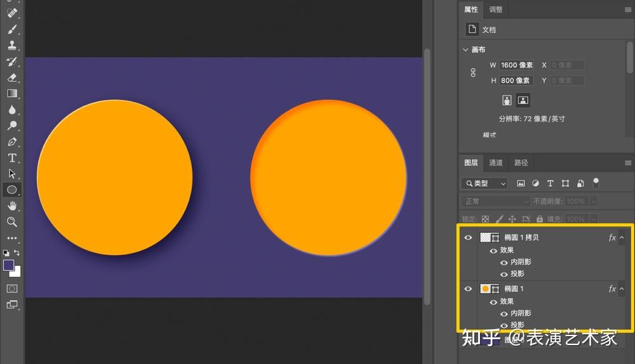This screenshot has width=635, height=364.
Task: Hide the 椭圆 1 layer
Action: 468,289
